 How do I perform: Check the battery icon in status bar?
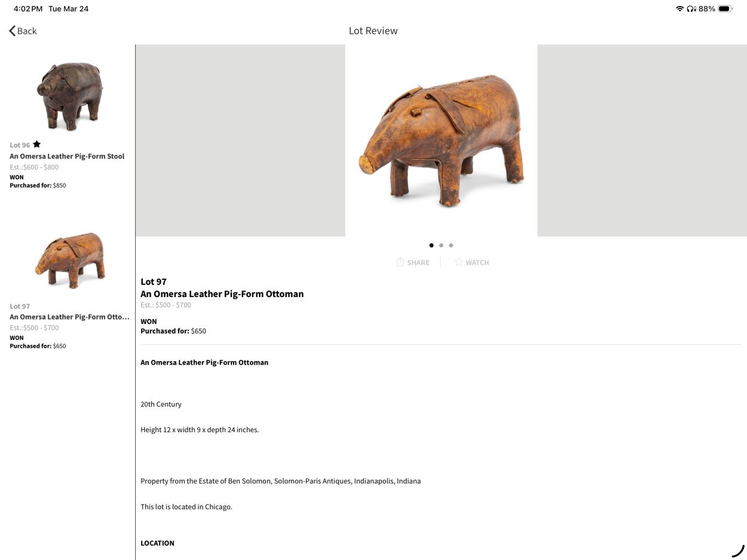coord(725,9)
